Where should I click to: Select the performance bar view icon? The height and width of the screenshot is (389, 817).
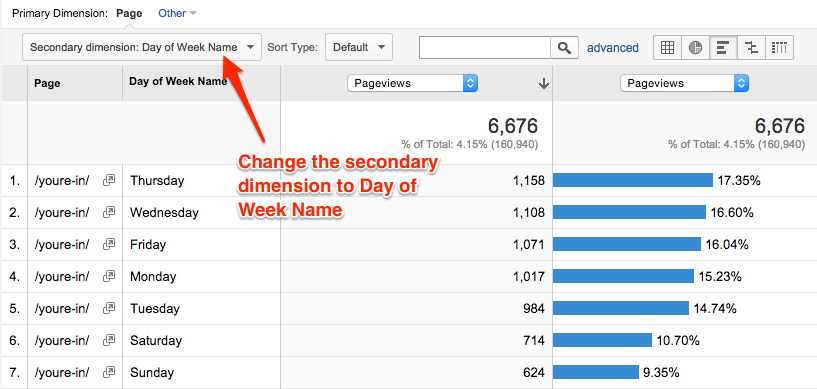[x=723, y=47]
